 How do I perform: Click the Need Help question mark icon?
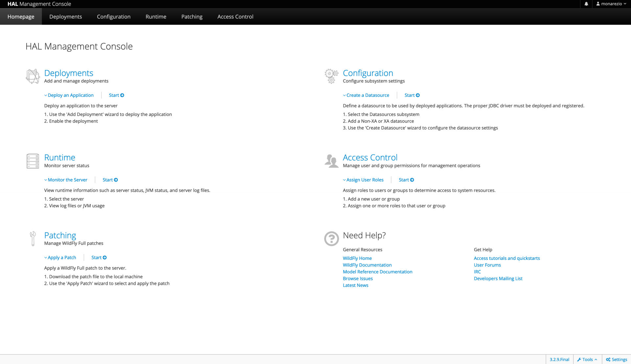(x=331, y=239)
